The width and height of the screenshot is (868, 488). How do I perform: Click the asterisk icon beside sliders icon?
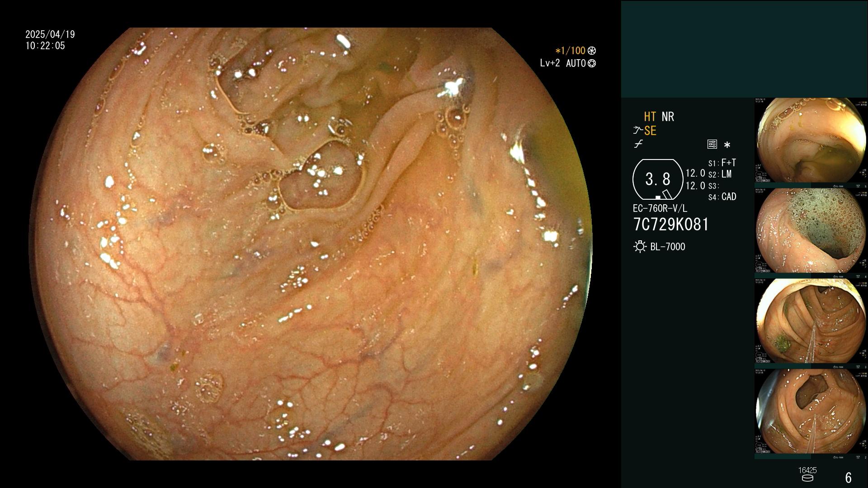(727, 145)
